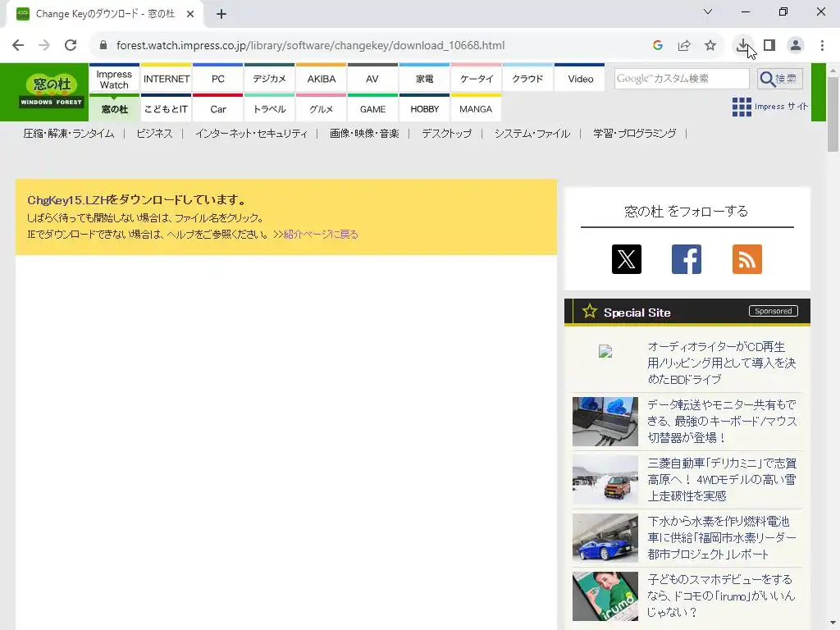Open the こどもとIT tab

click(x=166, y=108)
